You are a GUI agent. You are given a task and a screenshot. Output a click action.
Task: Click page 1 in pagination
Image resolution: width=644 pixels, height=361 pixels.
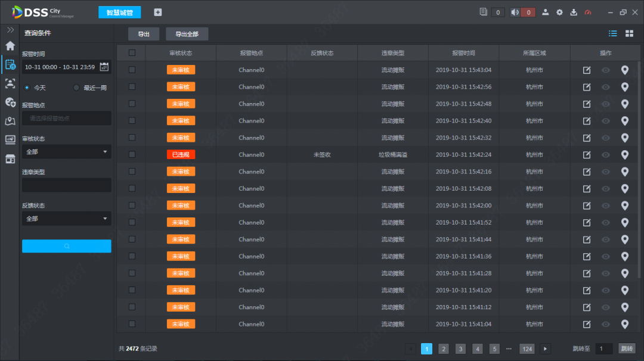427,348
